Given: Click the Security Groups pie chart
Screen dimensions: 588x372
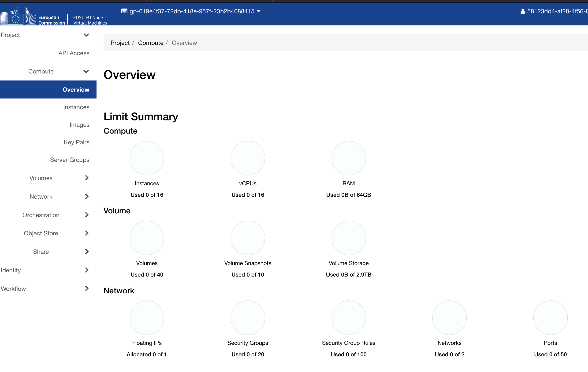Looking at the screenshot, I should click(248, 317).
